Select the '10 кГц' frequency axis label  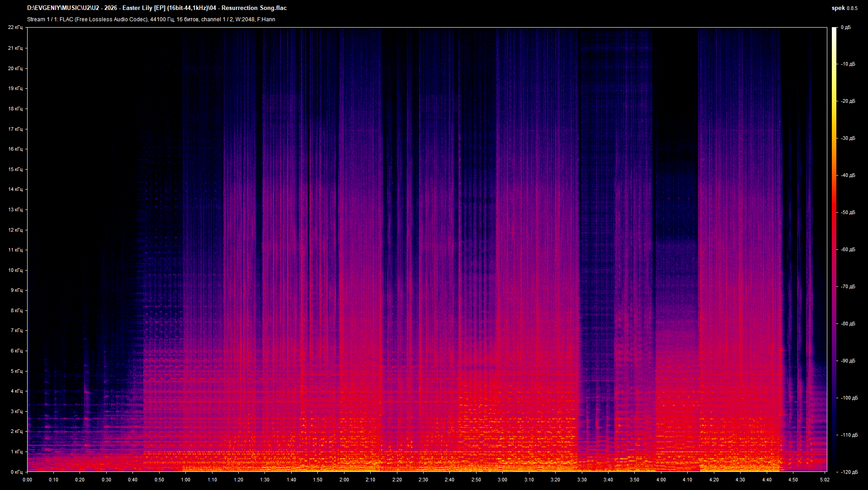(x=15, y=270)
